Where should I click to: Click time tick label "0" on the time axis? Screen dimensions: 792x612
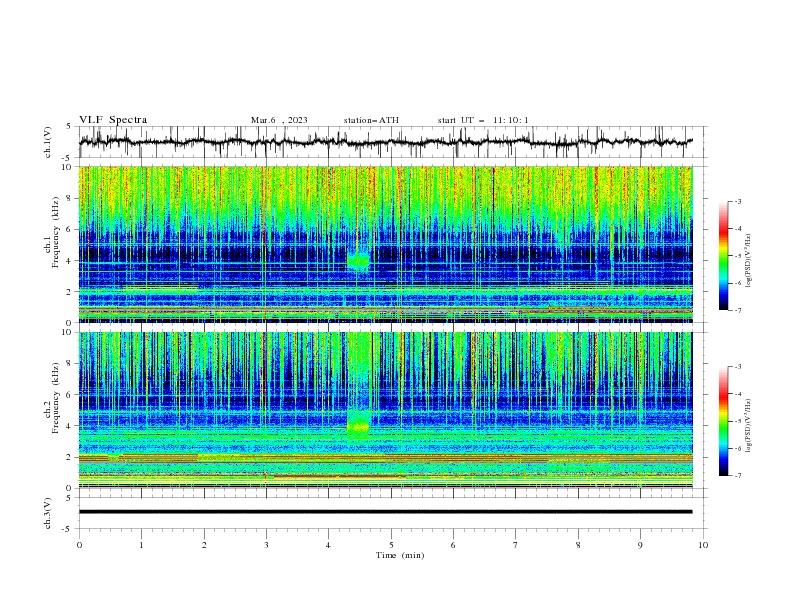click(x=79, y=545)
